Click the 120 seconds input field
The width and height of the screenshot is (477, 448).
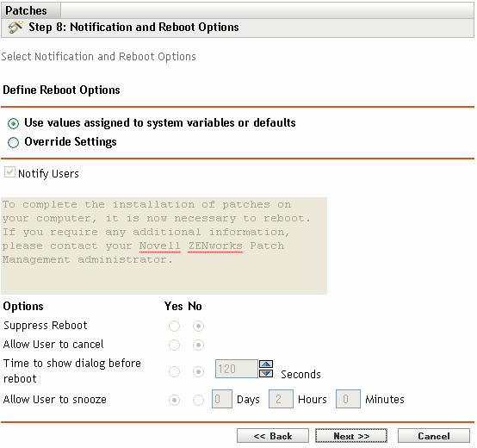tap(237, 369)
